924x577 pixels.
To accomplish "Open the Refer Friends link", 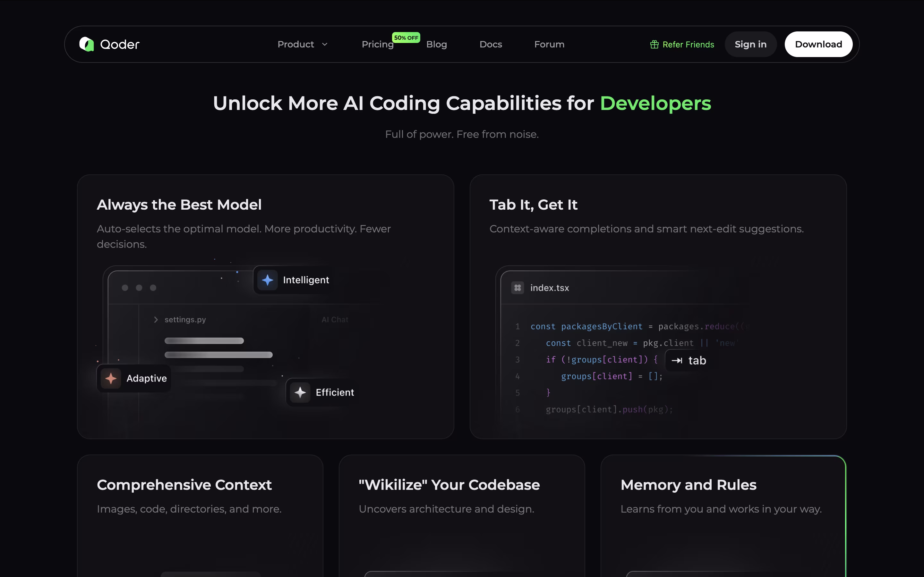I will 688,45.
